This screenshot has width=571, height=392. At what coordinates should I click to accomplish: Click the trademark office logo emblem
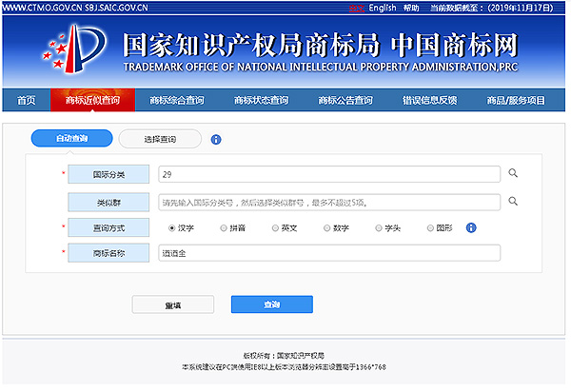tap(74, 49)
